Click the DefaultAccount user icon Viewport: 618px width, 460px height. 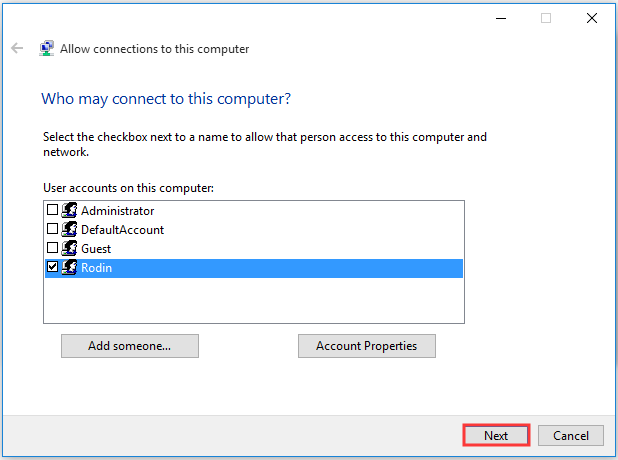pyautogui.click(x=69, y=229)
